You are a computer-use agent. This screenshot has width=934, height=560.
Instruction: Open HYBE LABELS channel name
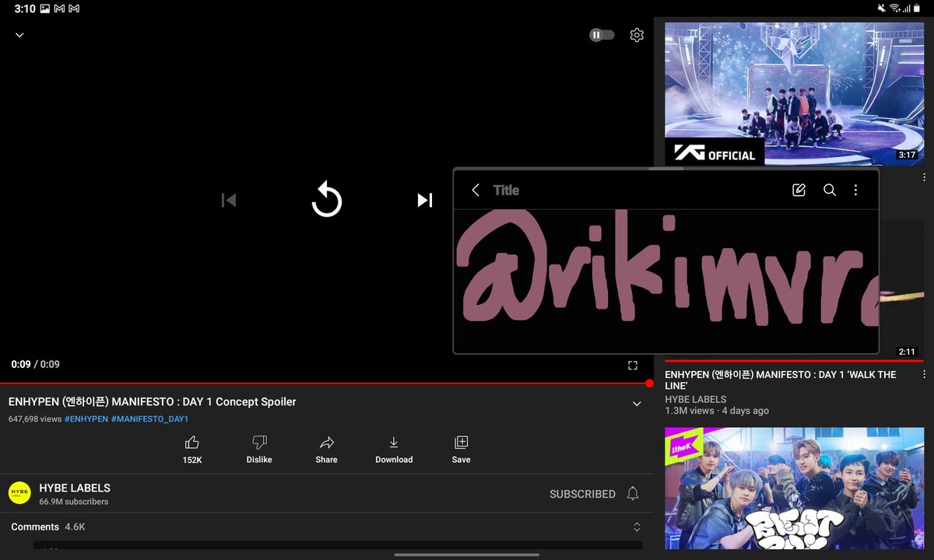(75, 488)
